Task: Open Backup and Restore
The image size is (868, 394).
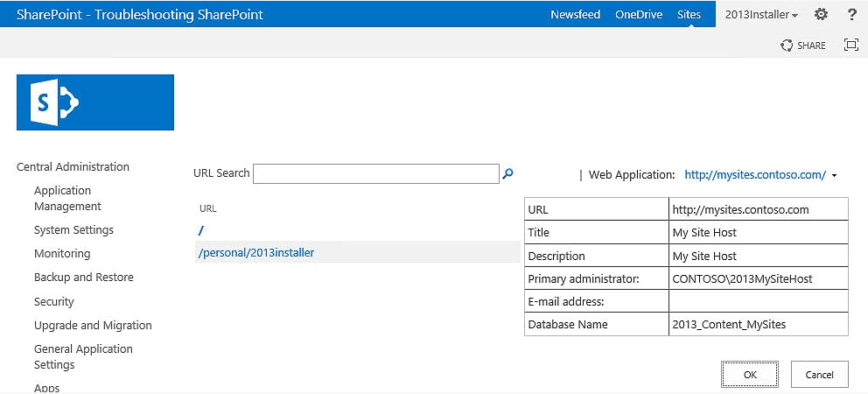Action: click(x=84, y=277)
